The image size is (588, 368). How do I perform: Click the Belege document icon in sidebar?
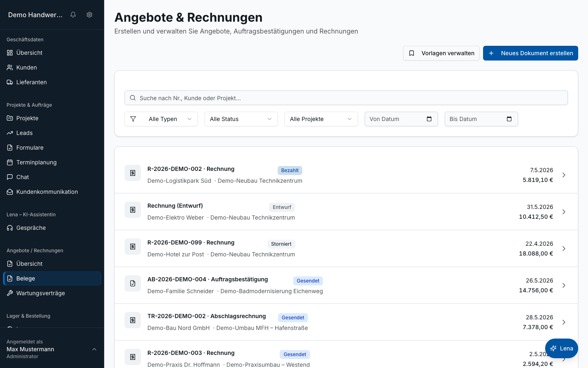point(10,278)
